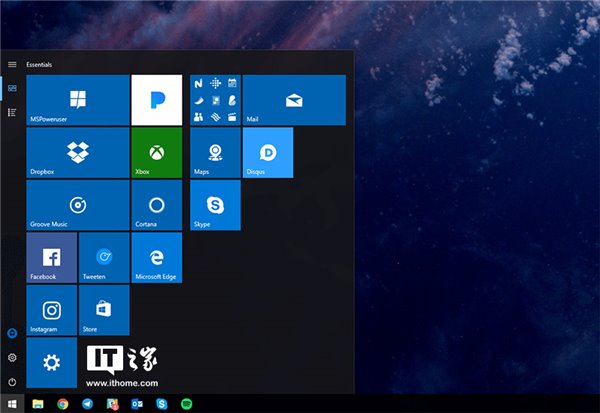Expand the Start menu hamburger button
Screen dimensions: 600x413
pyautogui.click(x=12, y=64)
